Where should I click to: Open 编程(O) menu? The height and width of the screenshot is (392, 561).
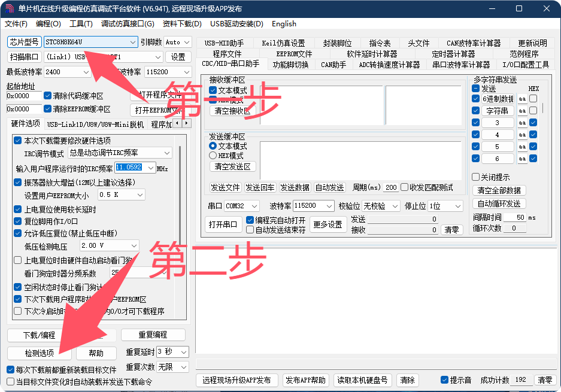[x=48, y=24]
